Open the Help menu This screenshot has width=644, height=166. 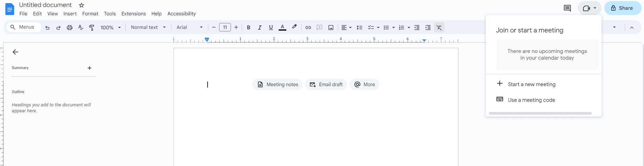pyautogui.click(x=156, y=14)
